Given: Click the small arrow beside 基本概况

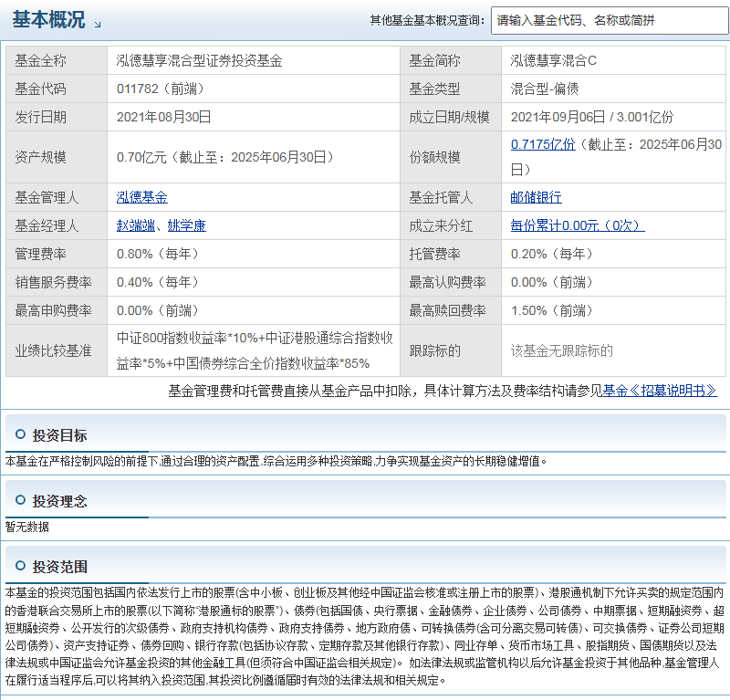Looking at the screenshot, I should pyautogui.click(x=98, y=25).
